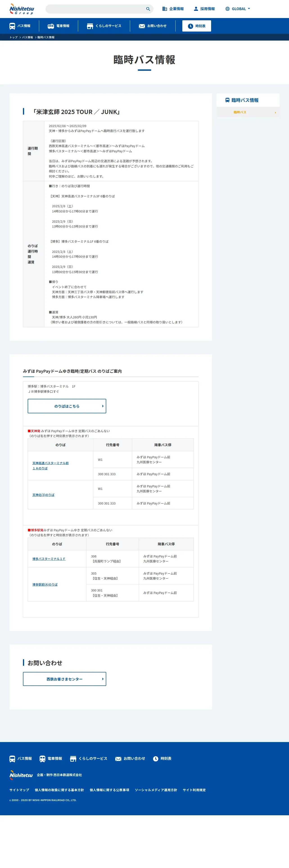Click the train icon in top navigation
The image size is (289, 868).
(x=51, y=26)
